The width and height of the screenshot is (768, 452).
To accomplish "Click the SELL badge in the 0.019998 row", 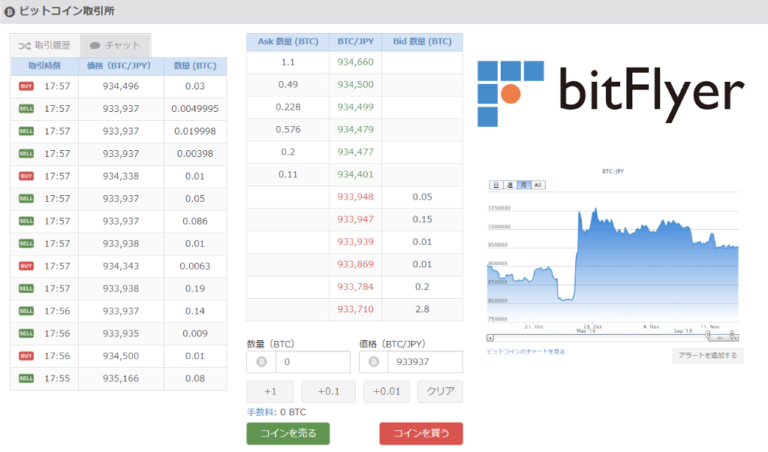I will coord(26,131).
